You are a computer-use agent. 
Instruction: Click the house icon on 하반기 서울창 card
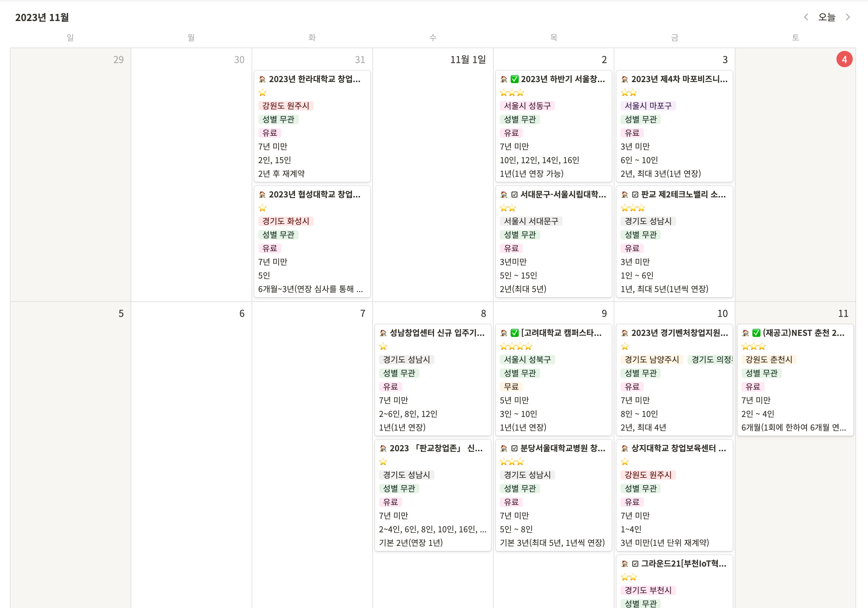[504, 79]
